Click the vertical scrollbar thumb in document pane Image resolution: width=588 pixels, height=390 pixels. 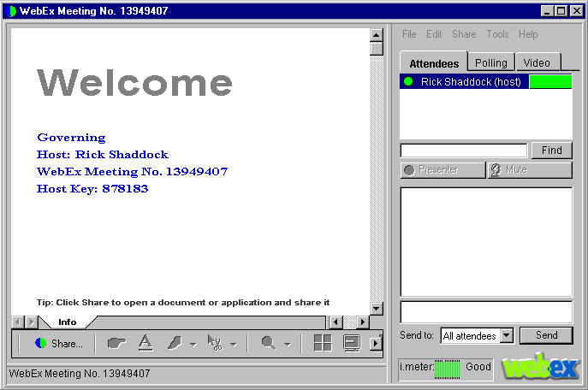pyautogui.click(x=376, y=49)
